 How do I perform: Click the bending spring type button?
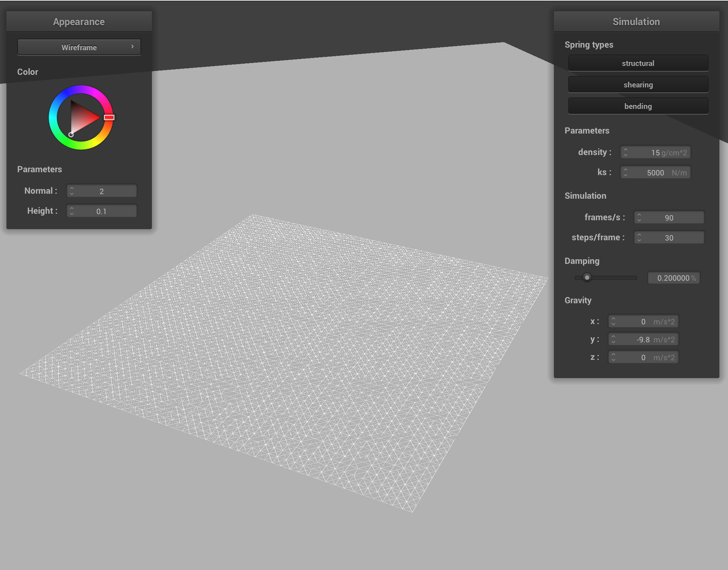638,106
